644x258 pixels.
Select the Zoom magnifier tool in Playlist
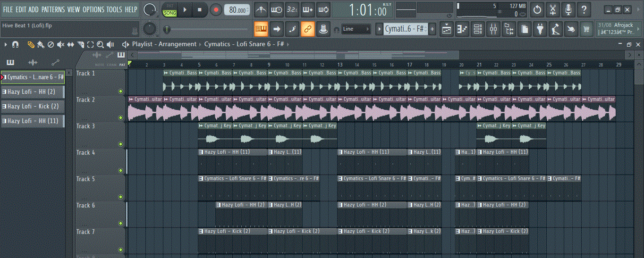click(100, 44)
